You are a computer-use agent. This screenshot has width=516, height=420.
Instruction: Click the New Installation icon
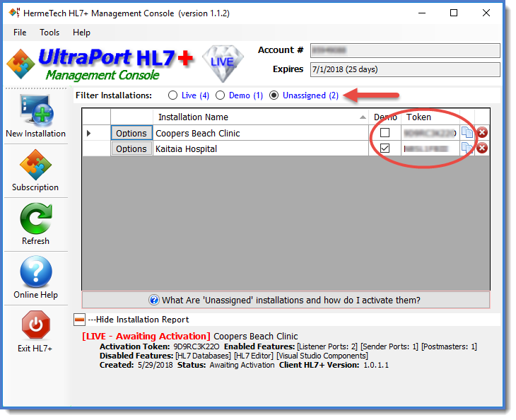36,110
